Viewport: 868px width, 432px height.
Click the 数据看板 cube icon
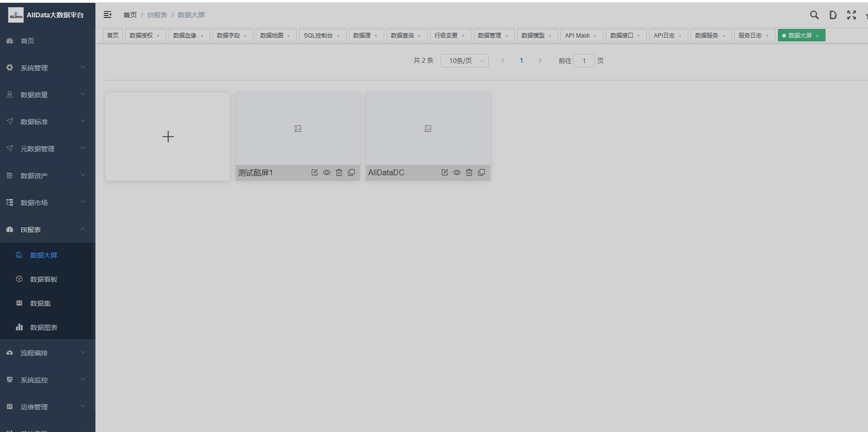19,279
